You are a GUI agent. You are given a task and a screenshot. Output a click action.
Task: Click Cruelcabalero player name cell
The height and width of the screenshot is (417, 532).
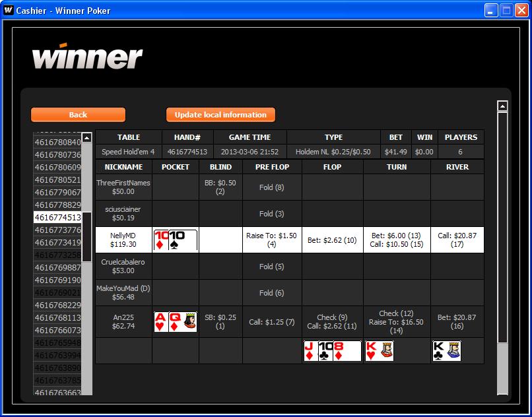(x=123, y=267)
